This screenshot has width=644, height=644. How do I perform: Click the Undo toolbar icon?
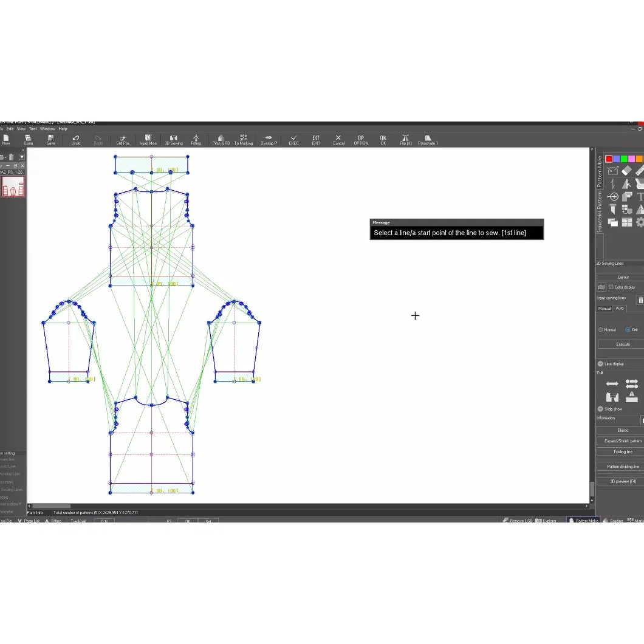point(76,140)
